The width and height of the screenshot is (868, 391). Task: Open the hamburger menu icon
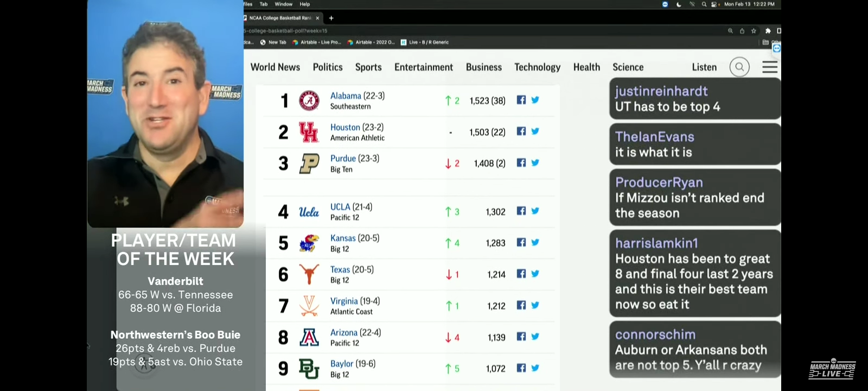click(x=770, y=67)
